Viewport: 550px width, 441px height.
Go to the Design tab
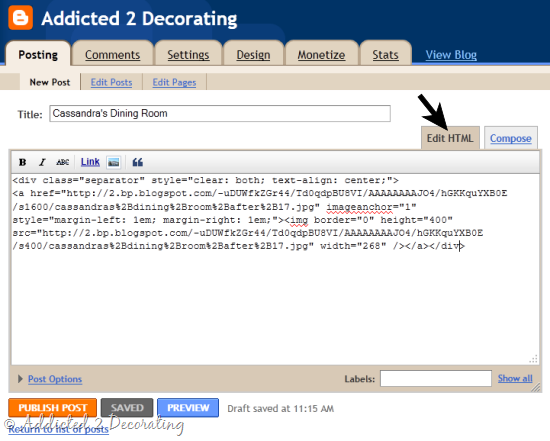coord(253,55)
